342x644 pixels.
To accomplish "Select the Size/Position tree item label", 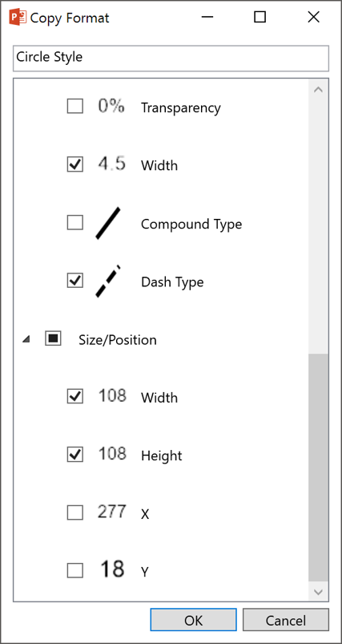I will (117, 340).
